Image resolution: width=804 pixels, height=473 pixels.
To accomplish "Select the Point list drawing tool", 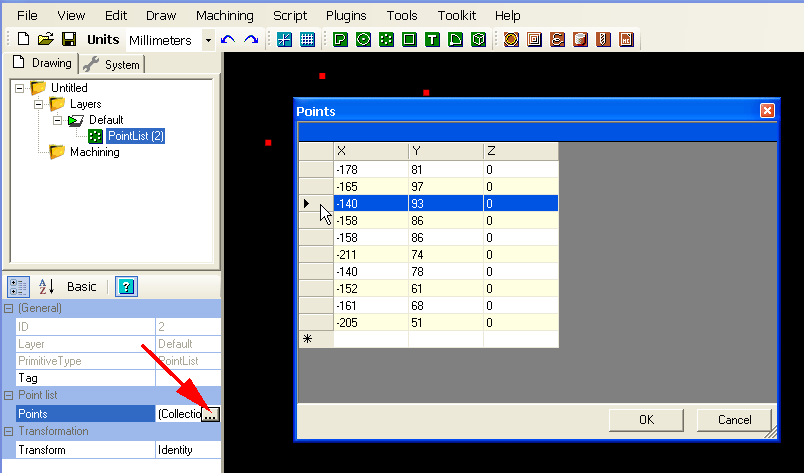I will pos(386,40).
